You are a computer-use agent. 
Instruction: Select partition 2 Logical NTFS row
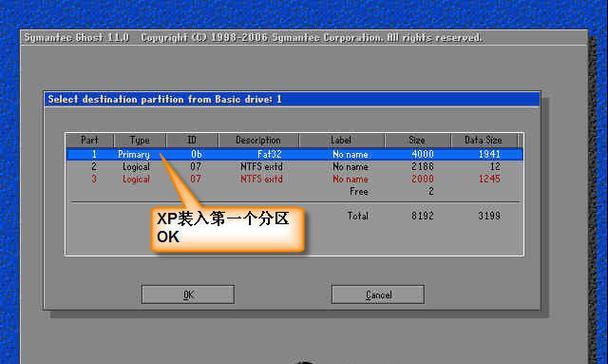tap(295, 167)
